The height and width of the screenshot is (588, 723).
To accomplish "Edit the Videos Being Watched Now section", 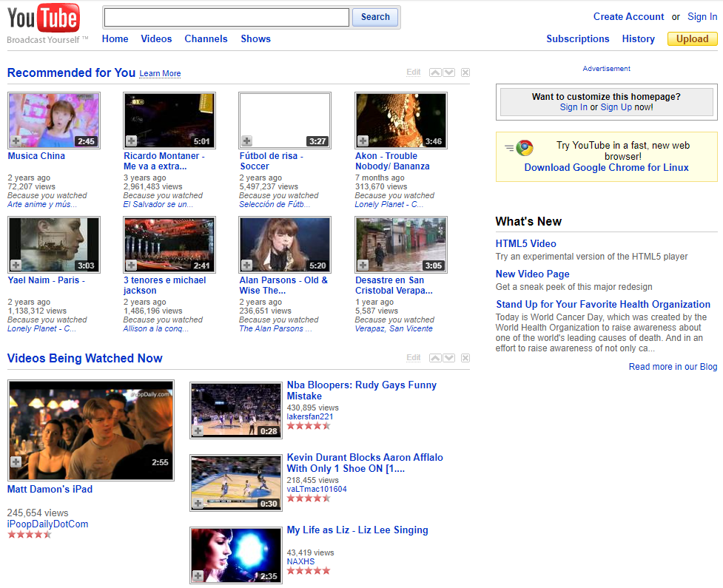I will [x=413, y=357].
